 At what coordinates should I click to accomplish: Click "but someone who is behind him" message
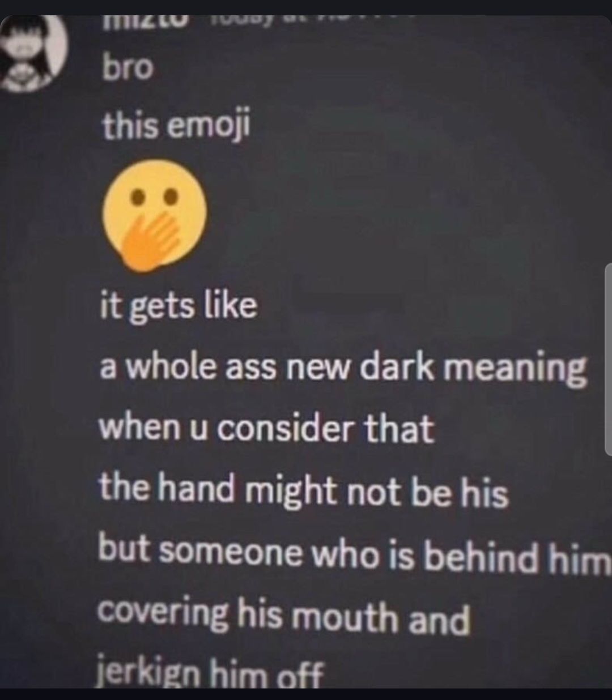354,554
